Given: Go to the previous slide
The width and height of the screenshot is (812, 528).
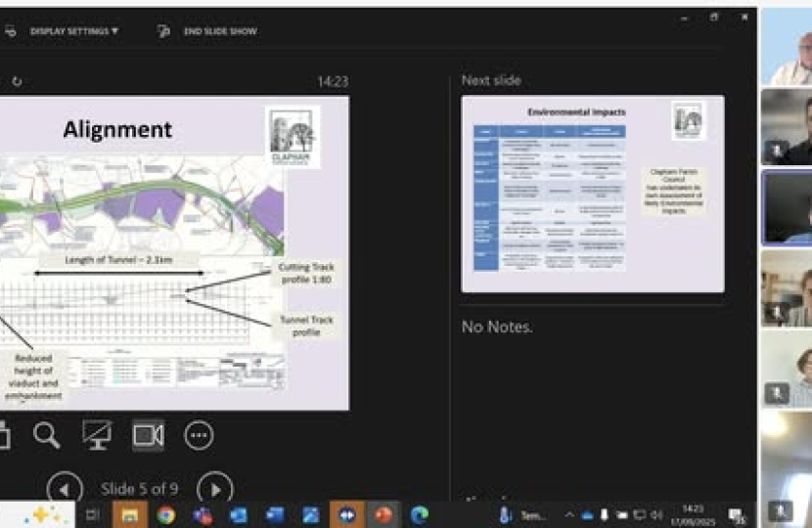Looking at the screenshot, I should click(x=65, y=488).
